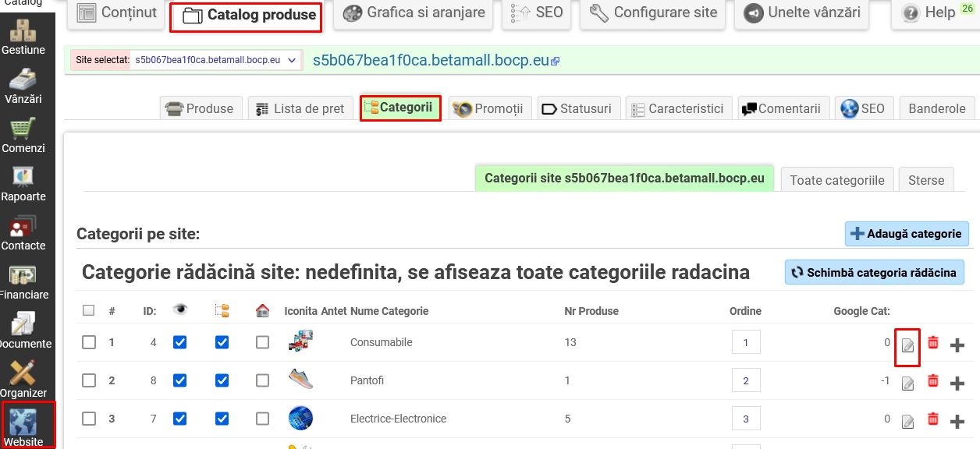Open the Contacte sidebar module
Image resolution: width=980 pixels, height=449 pixels.
click(23, 233)
